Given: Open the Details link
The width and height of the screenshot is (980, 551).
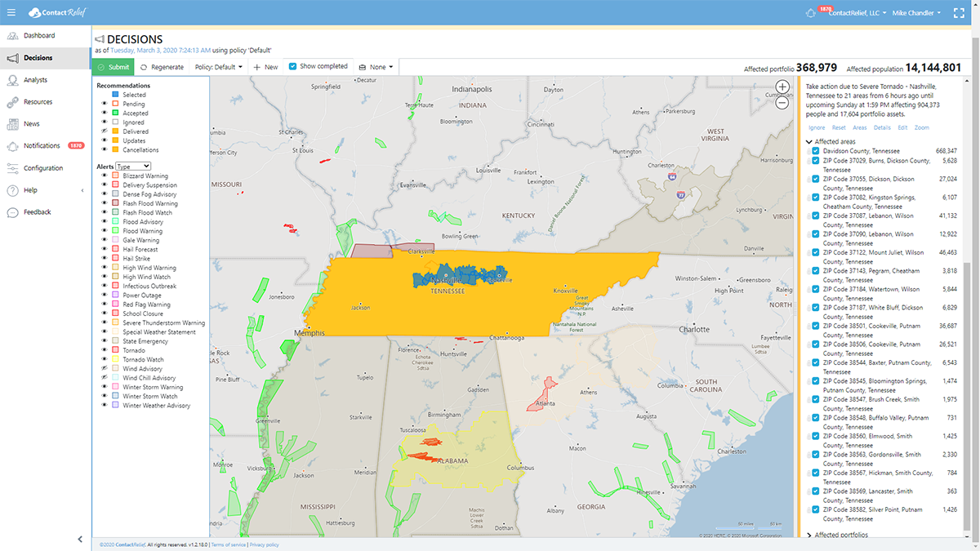Looking at the screenshot, I should (x=882, y=128).
